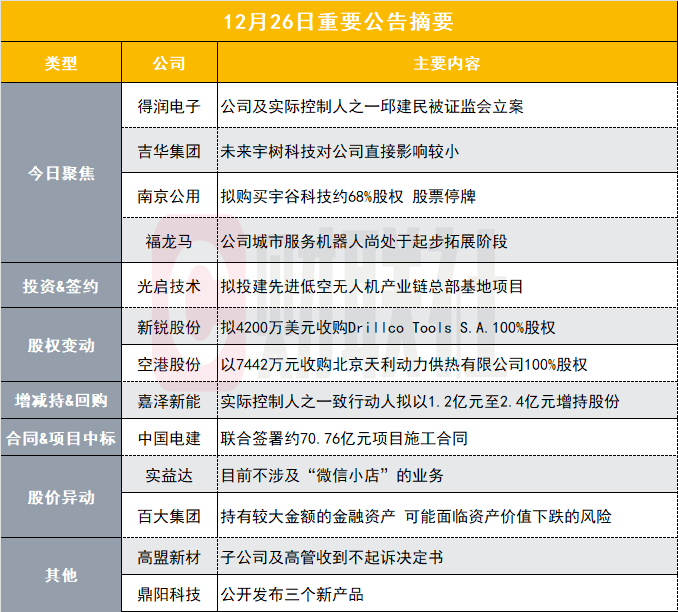The width and height of the screenshot is (678, 612).
Task: Select company cell 得润电子
Action: [x=169, y=106]
